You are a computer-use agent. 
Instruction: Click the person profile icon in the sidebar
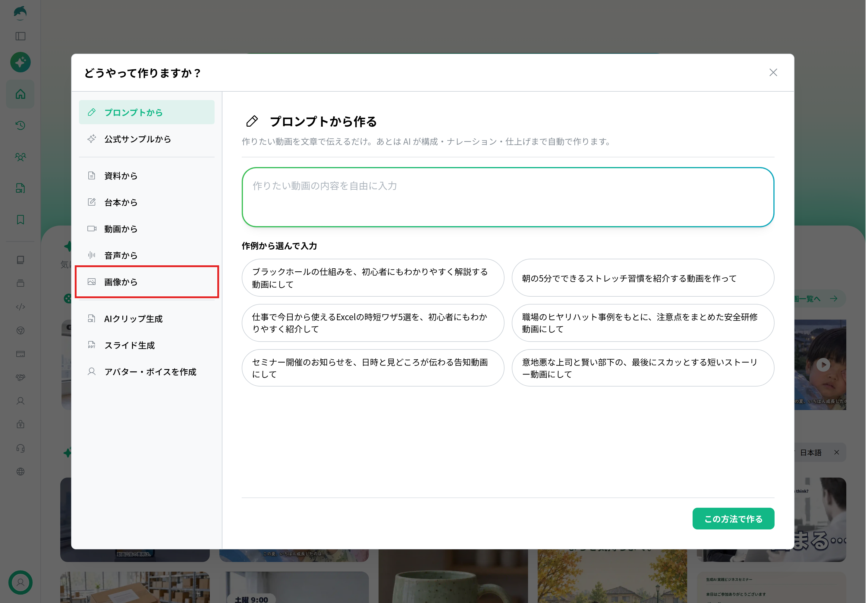click(x=20, y=401)
